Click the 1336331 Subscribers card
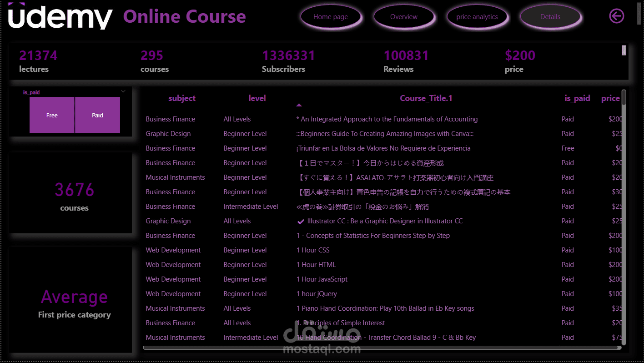The image size is (644, 363). click(x=288, y=61)
